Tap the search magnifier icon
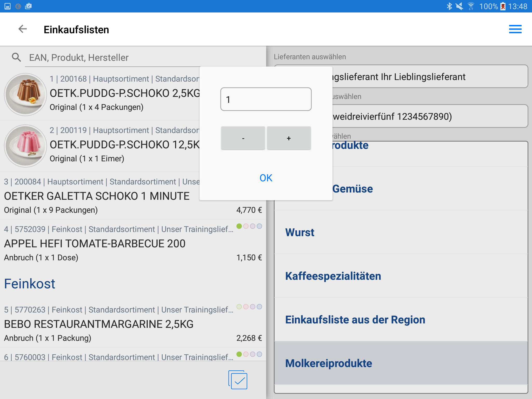Screen dimensions: 532x399 pyautogui.click(x=16, y=57)
